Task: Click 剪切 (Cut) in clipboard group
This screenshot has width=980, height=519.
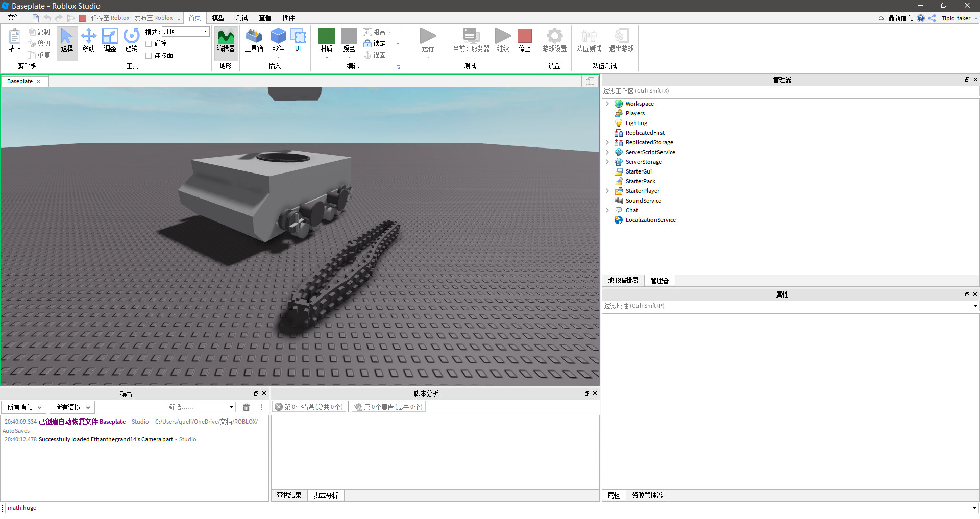Action: [x=39, y=43]
